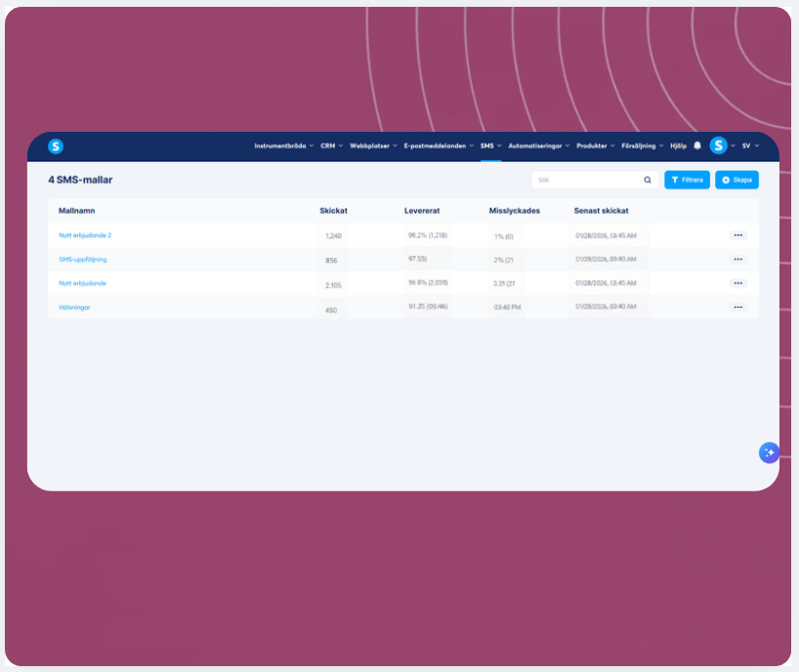Sort by Misslyckades column header
Image resolution: width=799 pixels, height=672 pixels.
[x=514, y=210]
